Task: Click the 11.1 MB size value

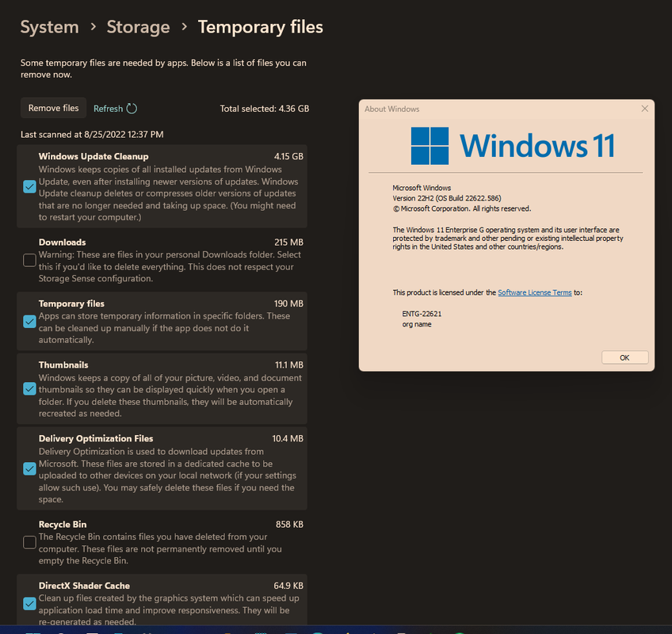Action: coord(289,365)
